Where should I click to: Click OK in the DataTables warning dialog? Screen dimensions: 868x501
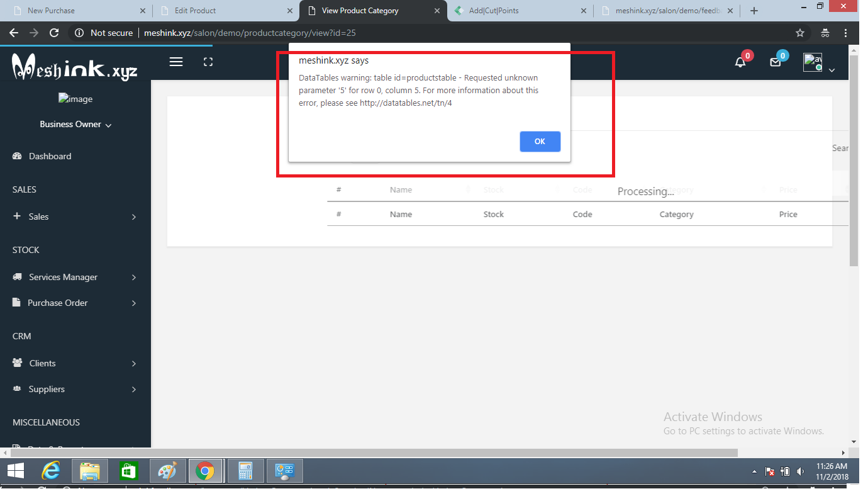click(540, 142)
